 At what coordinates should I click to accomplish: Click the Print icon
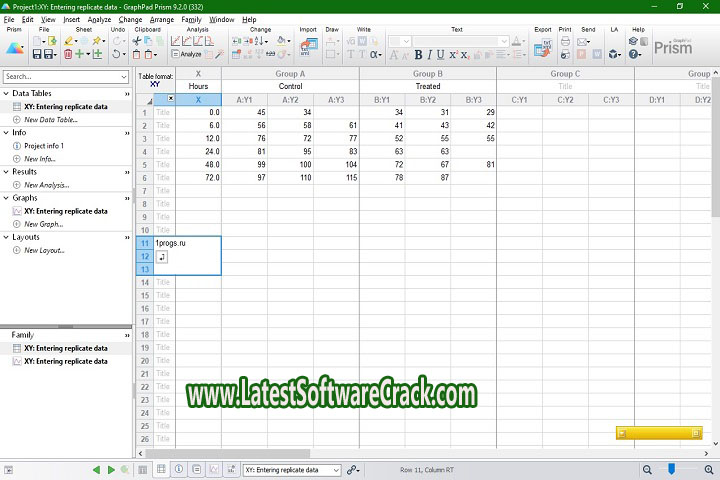point(566,42)
